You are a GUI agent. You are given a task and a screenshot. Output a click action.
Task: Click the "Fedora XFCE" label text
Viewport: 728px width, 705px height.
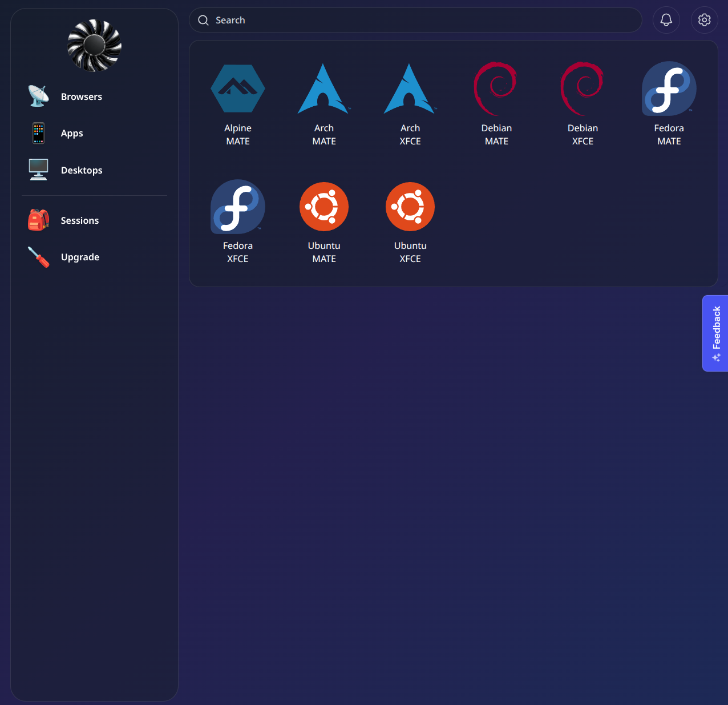pos(238,252)
